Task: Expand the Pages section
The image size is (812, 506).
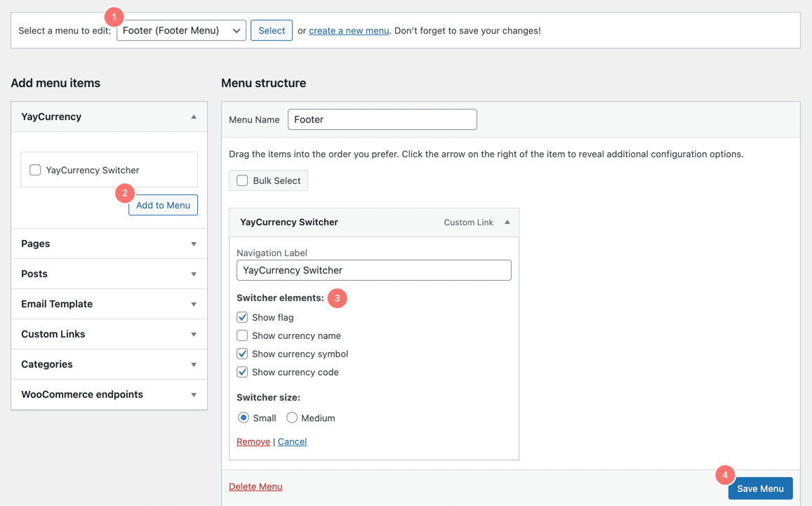Action: (194, 244)
